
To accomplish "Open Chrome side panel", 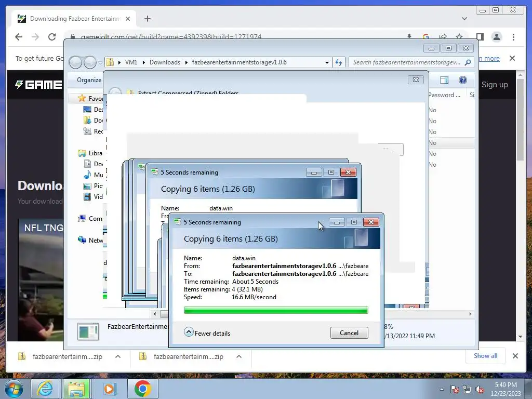I will pos(480,37).
